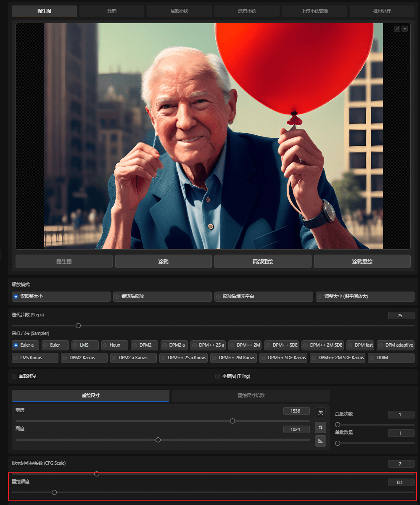420x505 pixels.
Task: Open the 批量处理 tab
Action: coord(382,11)
